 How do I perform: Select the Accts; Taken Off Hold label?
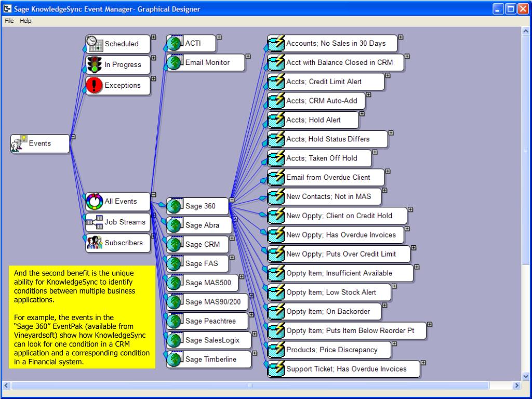322,158
